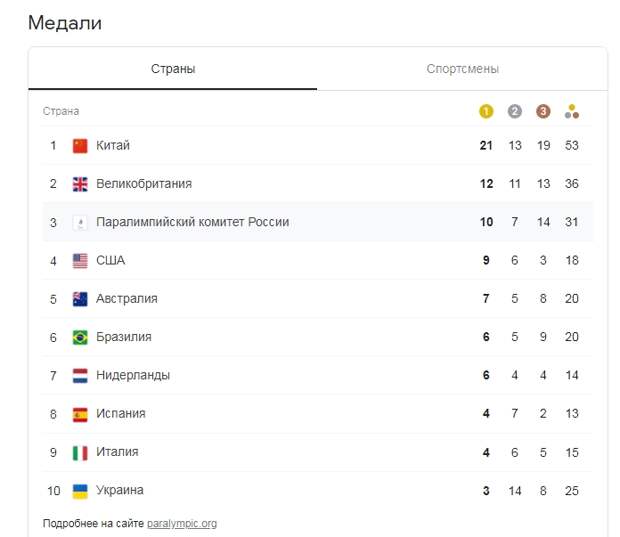The width and height of the screenshot is (620, 537).
Task: Open the paralympic.org link
Action: tap(182, 524)
